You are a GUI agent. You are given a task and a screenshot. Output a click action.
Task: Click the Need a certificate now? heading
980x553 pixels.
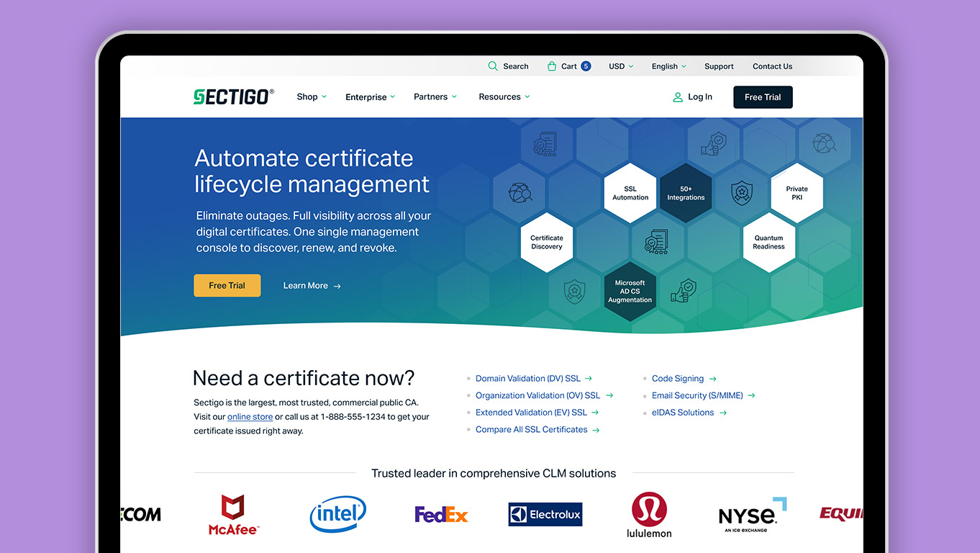click(x=304, y=378)
